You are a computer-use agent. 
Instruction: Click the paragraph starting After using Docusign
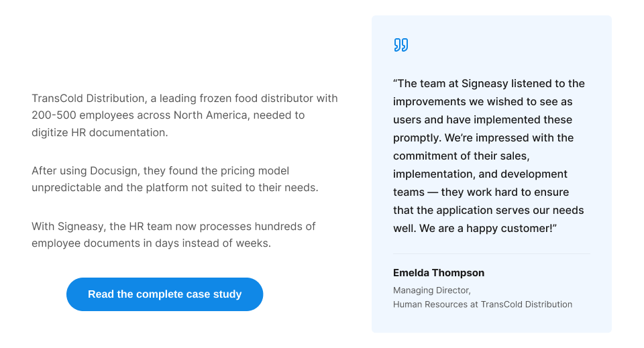click(x=175, y=179)
